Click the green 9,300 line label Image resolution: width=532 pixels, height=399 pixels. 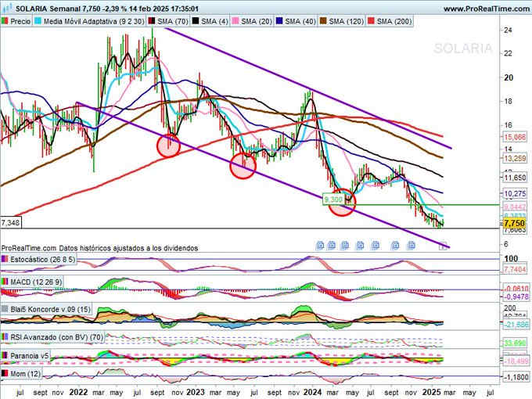332,199
